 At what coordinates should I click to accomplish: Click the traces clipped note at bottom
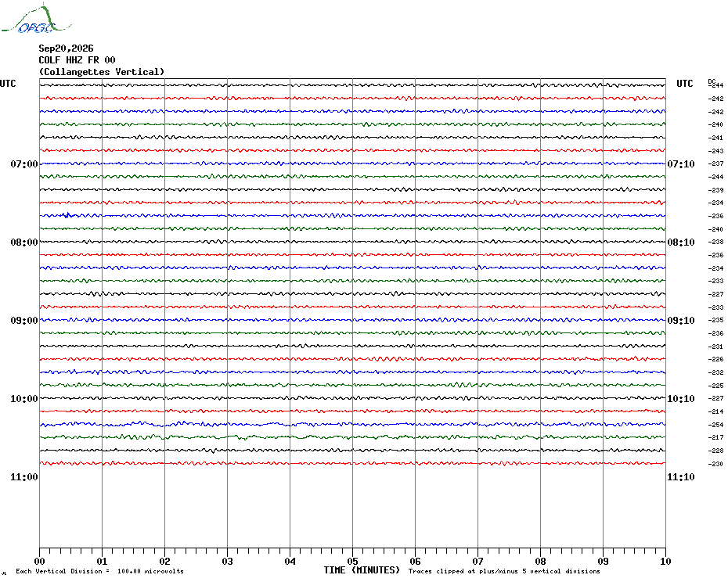504,571
